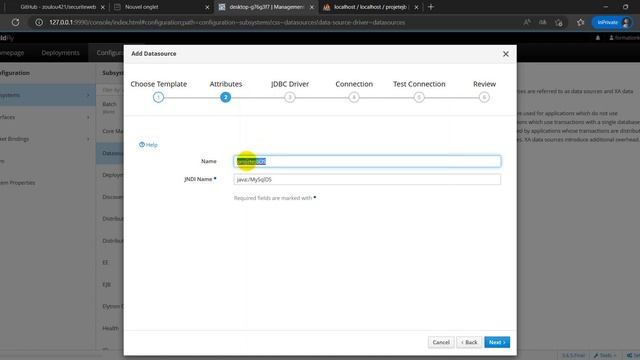The height and width of the screenshot is (360, 640).
Task: Click the site information icon in address bar
Action: (x=39, y=22)
